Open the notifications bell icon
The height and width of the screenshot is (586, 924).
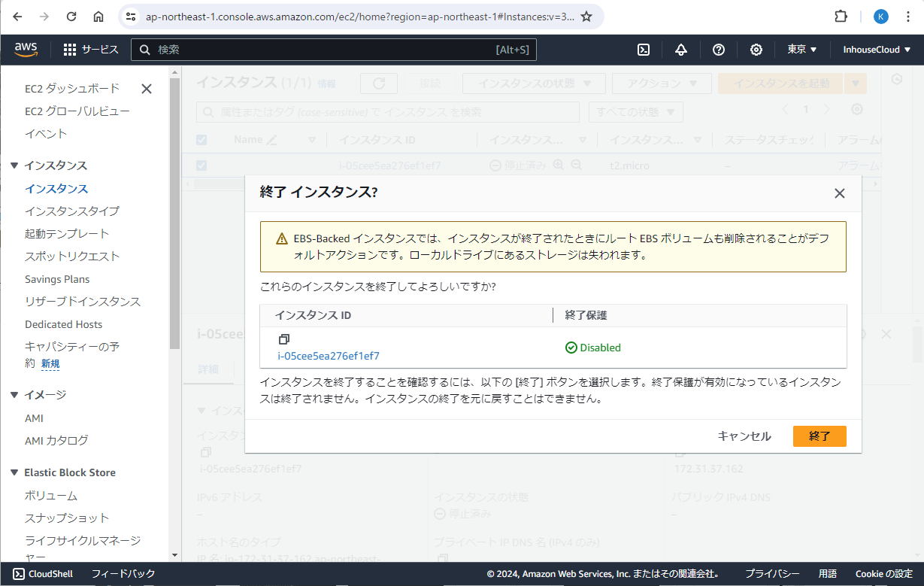tap(681, 50)
